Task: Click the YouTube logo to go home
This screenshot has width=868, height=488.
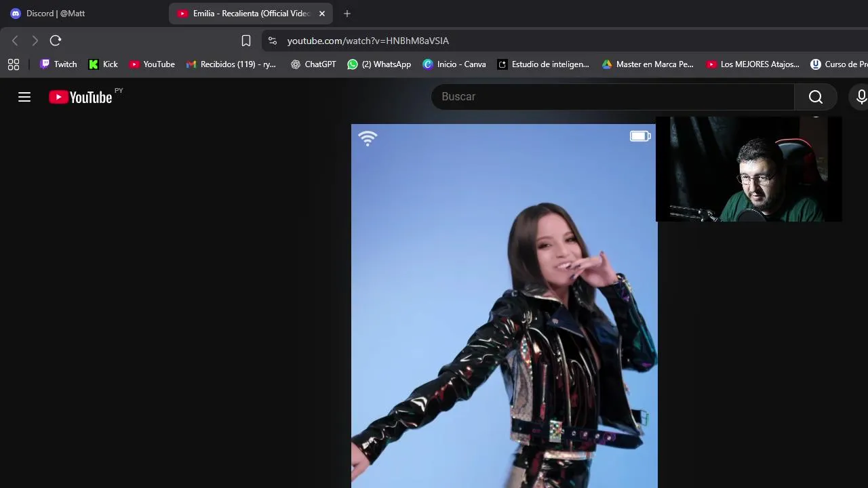Action: pos(81,97)
